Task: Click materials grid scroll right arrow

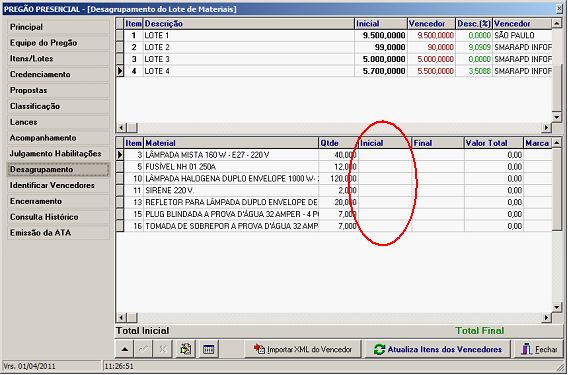Action: 547,318
